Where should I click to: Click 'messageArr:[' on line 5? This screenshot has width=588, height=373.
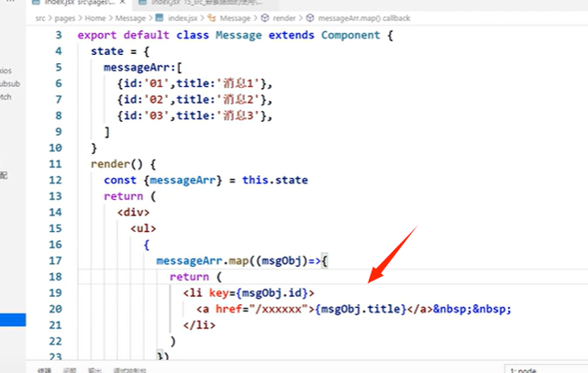(143, 68)
